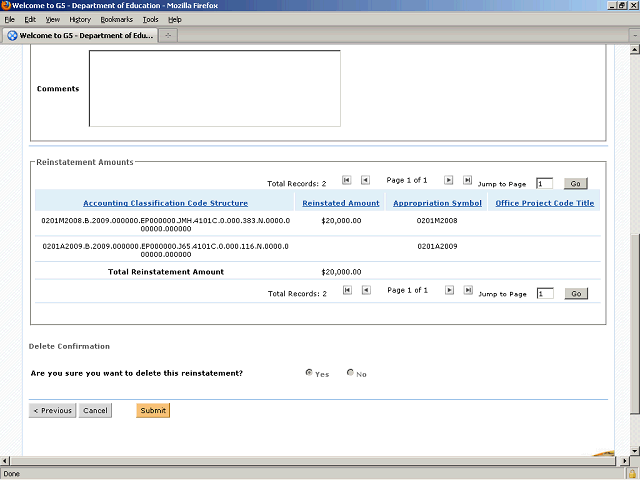Viewport: 640px width, 480px height.
Task: Click last page icon in bottom pagination
Action: point(467,290)
